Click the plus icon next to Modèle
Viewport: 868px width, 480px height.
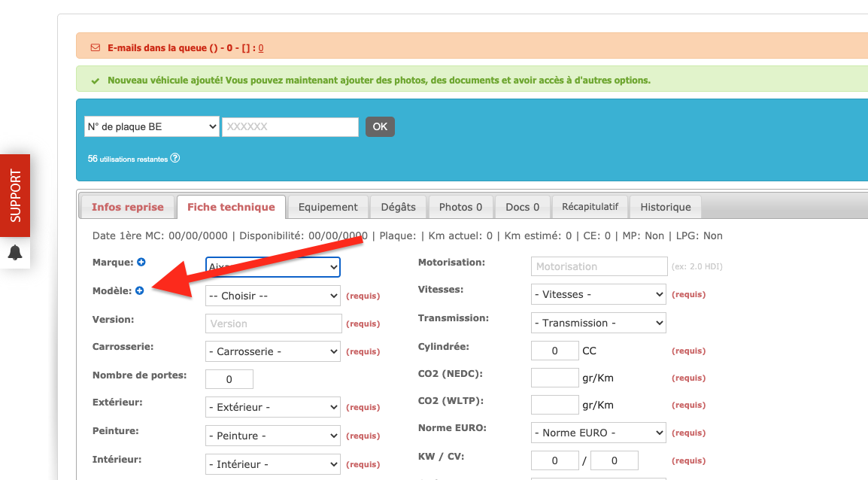point(139,290)
